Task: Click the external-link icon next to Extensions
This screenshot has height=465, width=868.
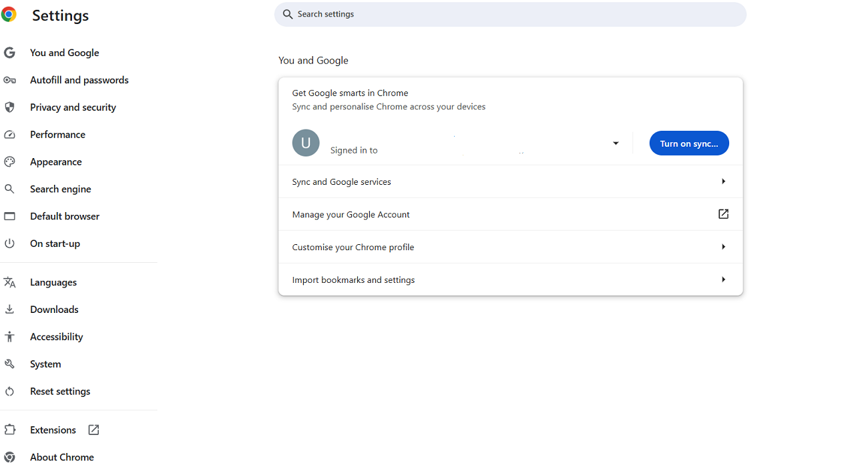Action: point(93,430)
